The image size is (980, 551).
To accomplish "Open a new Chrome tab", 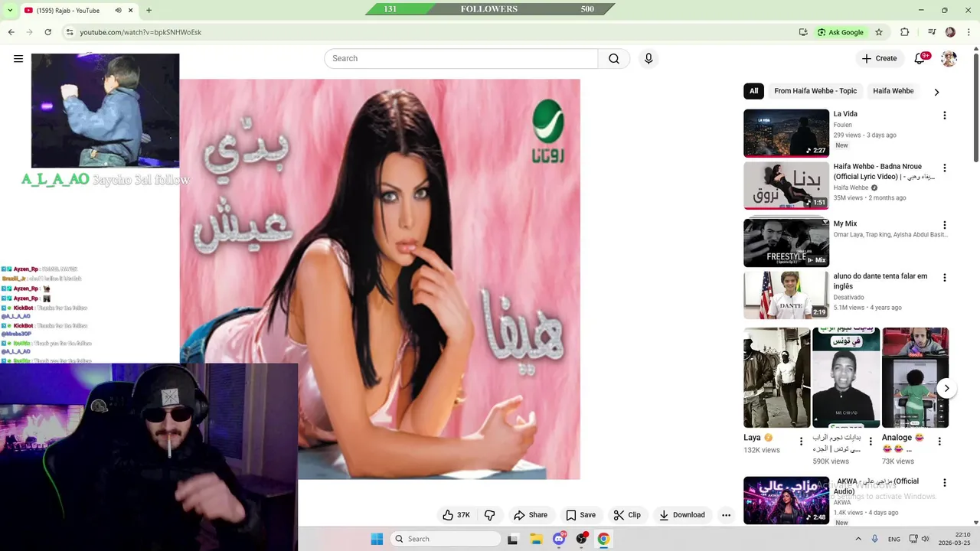I will coord(149,10).
